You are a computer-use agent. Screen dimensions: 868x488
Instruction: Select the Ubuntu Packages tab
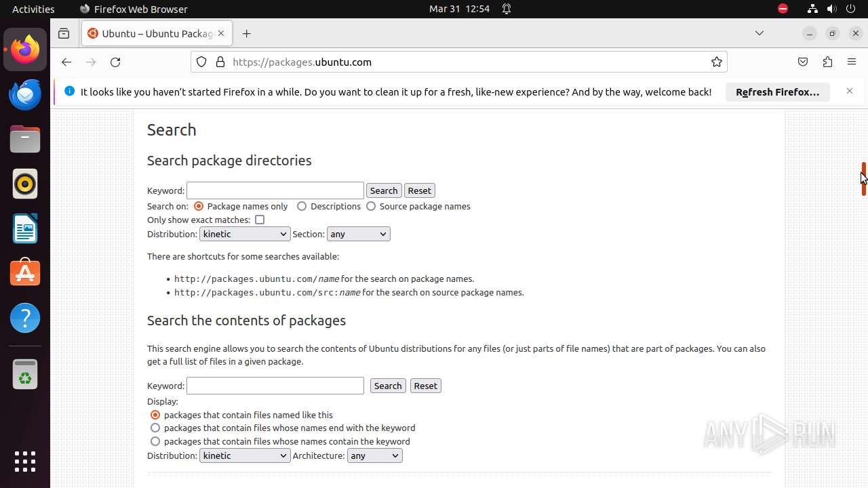click(x=156, y=33)
